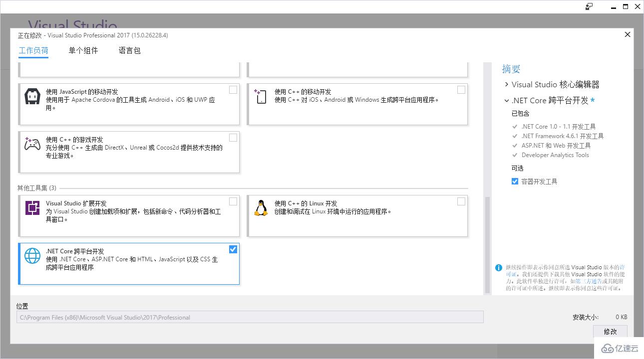Click the C++ game development controller icon
The height and width of the screenshot is (359, 644).
[x=32, y=144]
